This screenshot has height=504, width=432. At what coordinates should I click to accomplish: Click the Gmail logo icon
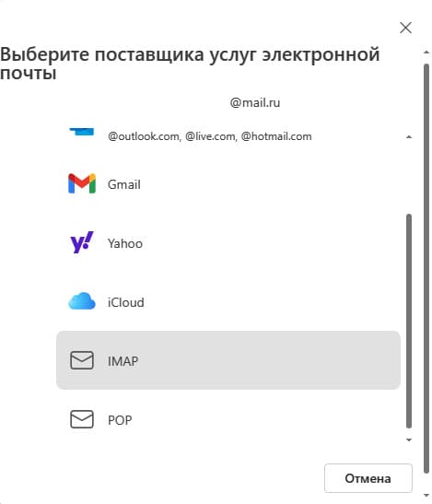[x=82, y=184]
